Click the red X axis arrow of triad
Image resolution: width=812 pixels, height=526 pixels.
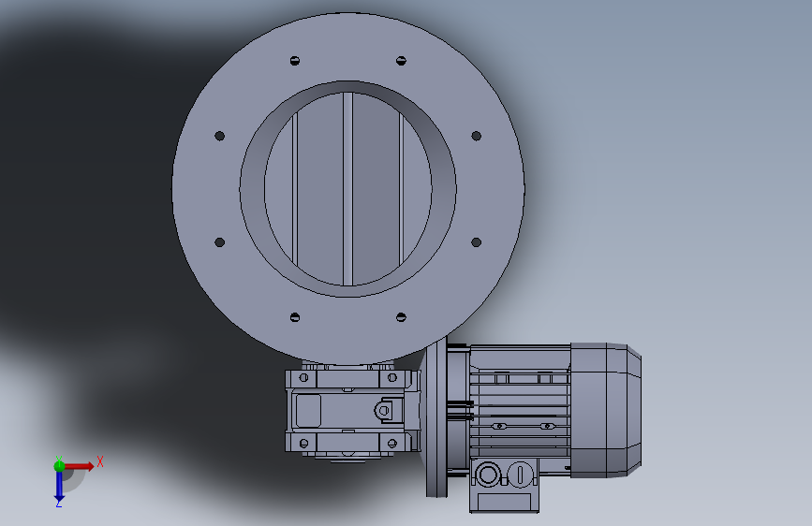tap(78, 466)
